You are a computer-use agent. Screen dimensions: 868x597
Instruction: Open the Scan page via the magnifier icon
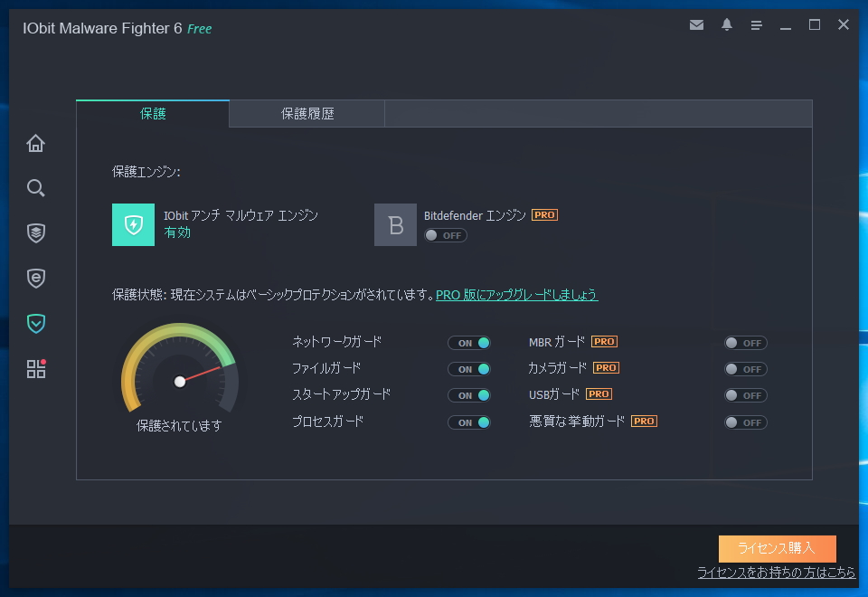[x=35, y=188]
